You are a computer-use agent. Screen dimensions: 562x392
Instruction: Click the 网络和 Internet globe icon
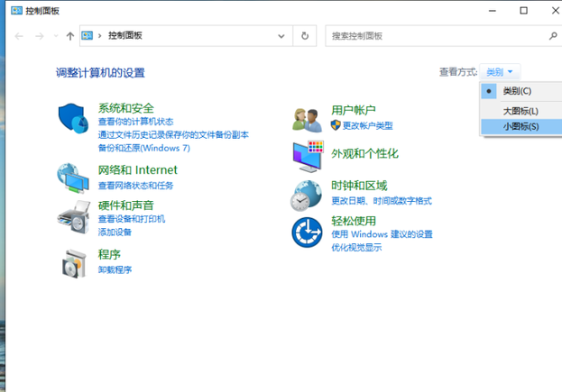pyautogui.click(x=74, y=178)
